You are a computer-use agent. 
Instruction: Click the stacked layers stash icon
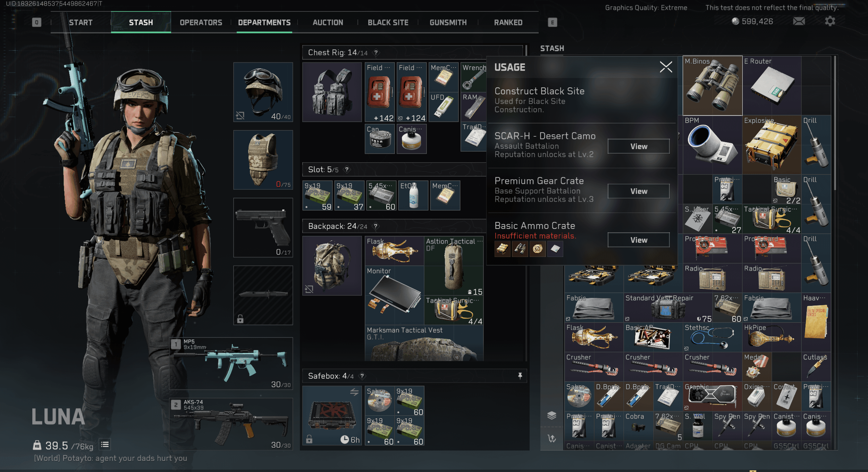coord(551,415)
